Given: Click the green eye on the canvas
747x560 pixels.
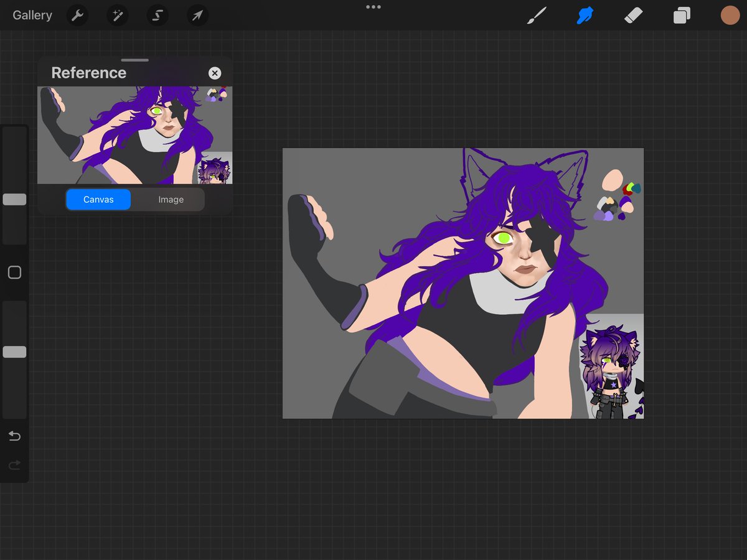Looking at the screenshot, I should [x=503, y=237].
